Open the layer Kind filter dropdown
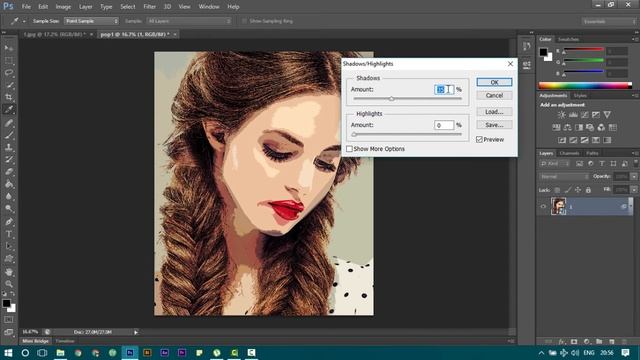This screenshot has height=360, width=640. coord(555,164)
